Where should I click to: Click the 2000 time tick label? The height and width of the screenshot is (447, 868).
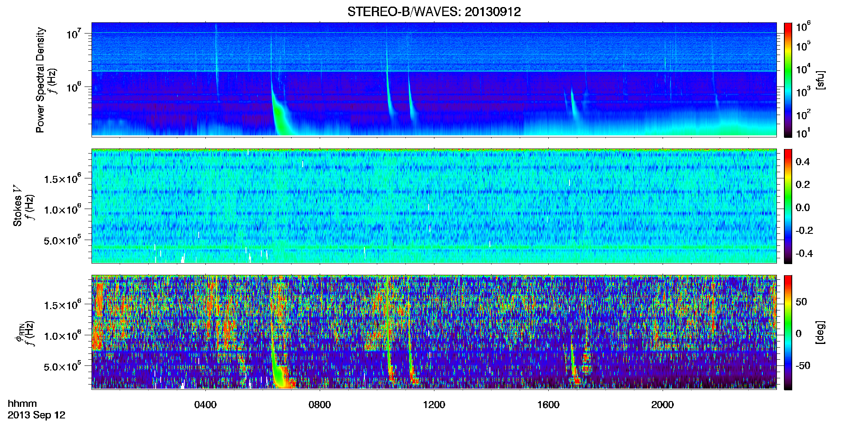click(x=663, y=405)
